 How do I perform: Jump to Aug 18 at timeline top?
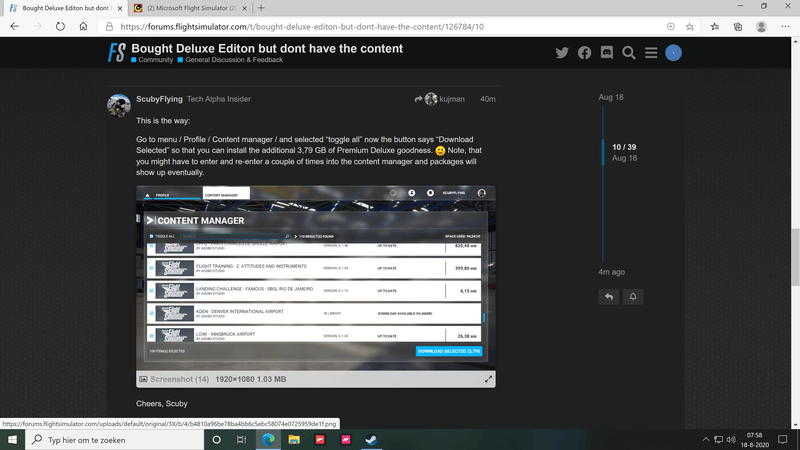click(611, 97)
